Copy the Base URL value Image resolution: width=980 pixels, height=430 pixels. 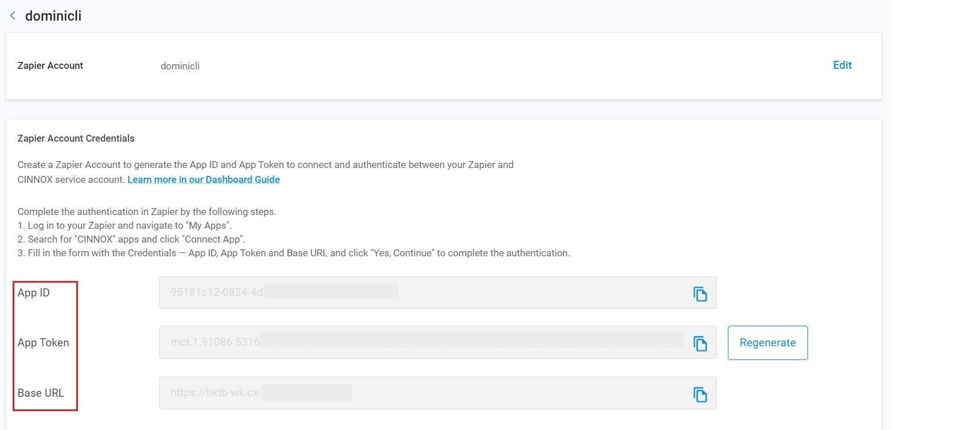pos(700,394)
